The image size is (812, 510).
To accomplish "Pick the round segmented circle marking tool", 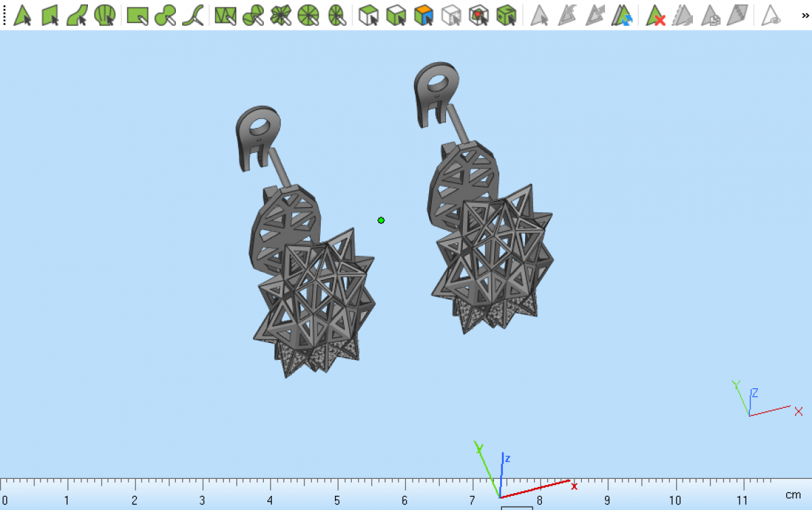I will pos(308,15).
